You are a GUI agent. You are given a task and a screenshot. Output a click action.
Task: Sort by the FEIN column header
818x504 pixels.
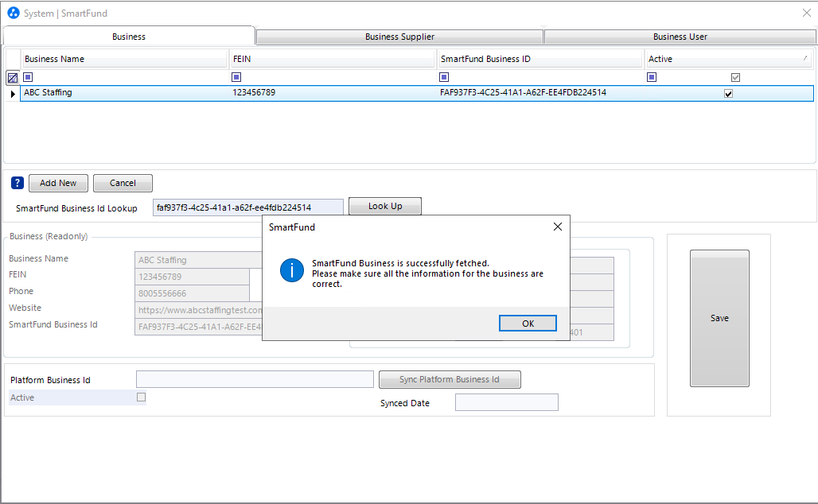click(333, 59)
